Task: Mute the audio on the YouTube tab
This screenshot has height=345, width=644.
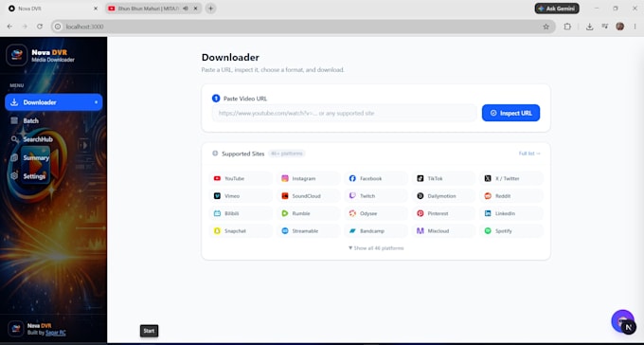Action: tap(186, 9)
